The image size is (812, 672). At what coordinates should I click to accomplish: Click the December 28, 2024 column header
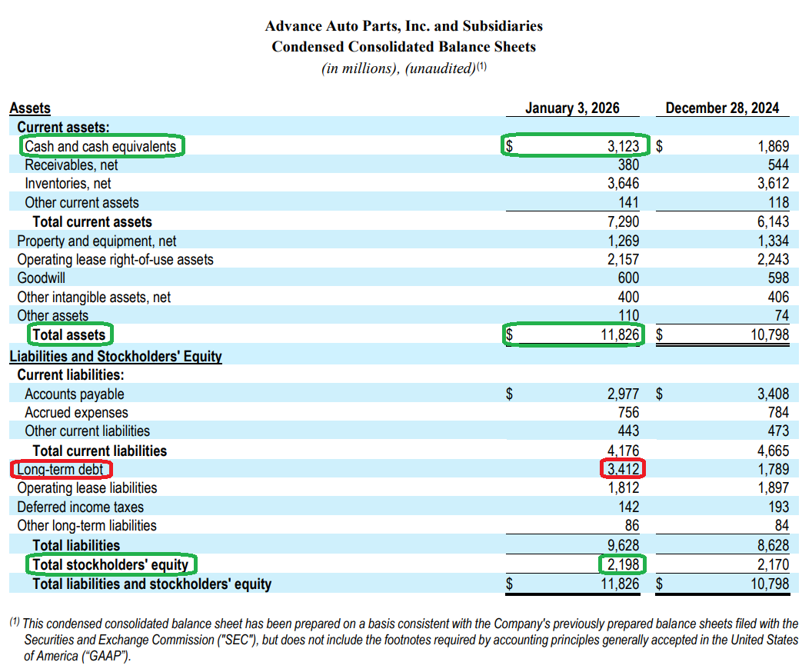(722, 108)
